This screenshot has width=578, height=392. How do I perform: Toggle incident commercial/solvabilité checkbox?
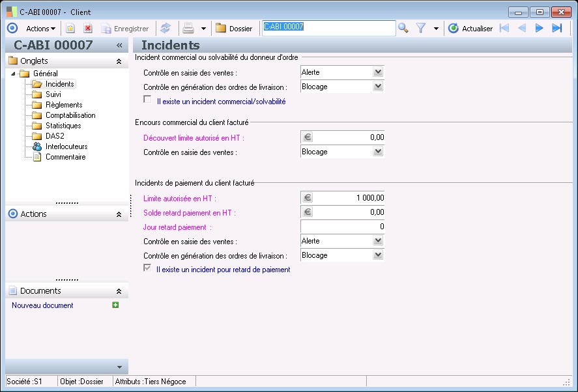click(x=147, y=100)
